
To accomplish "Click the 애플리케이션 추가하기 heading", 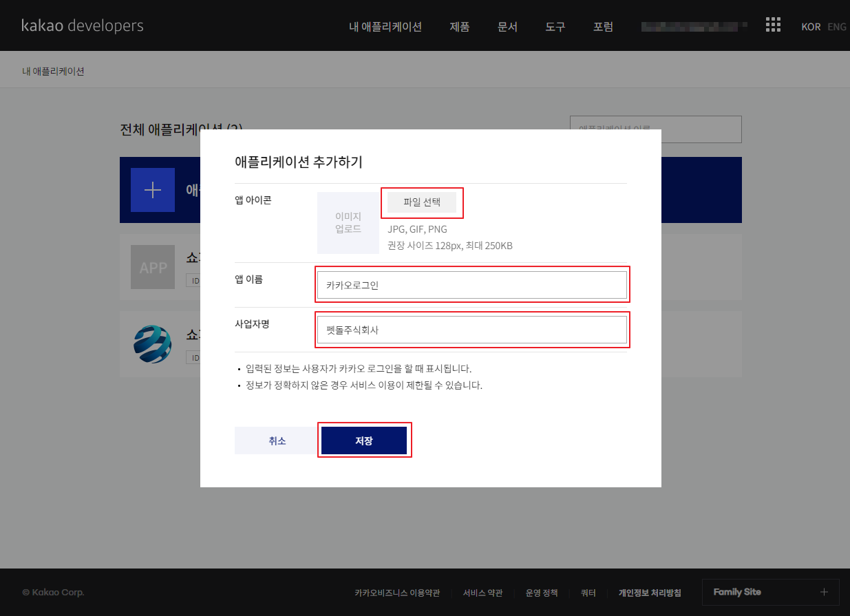I will (299, 162).
